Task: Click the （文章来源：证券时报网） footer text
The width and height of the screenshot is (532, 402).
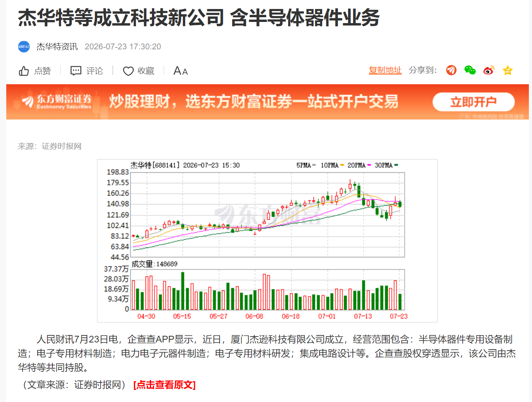Action: click(74, 385)
